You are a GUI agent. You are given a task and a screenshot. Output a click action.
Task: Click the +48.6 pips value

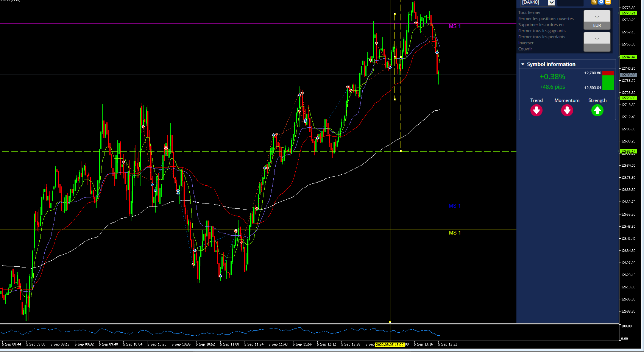click(552, 87)
